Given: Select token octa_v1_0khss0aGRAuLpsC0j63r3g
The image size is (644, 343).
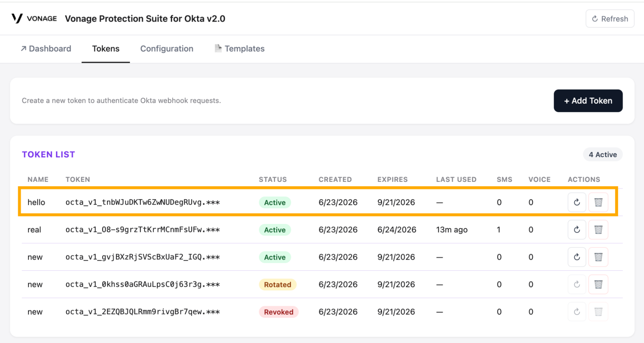Looking at the screenshot, I should pyautogui.click(x=142, y=284).
